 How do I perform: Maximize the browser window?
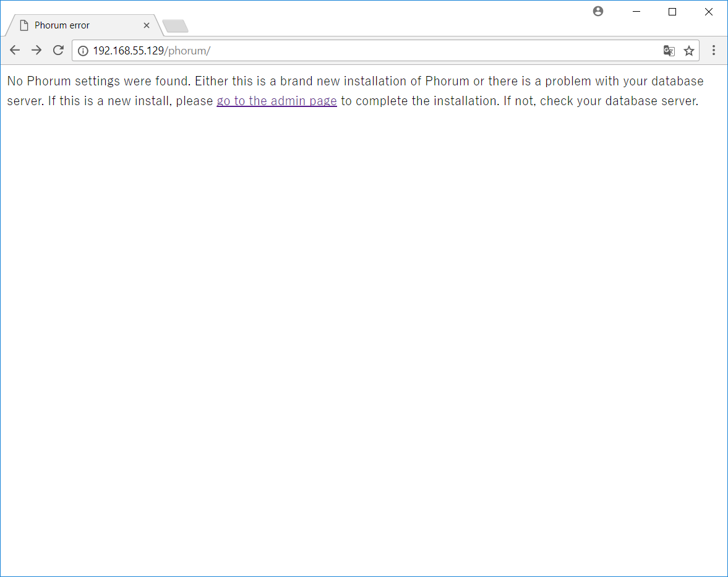tap(672, 11)
